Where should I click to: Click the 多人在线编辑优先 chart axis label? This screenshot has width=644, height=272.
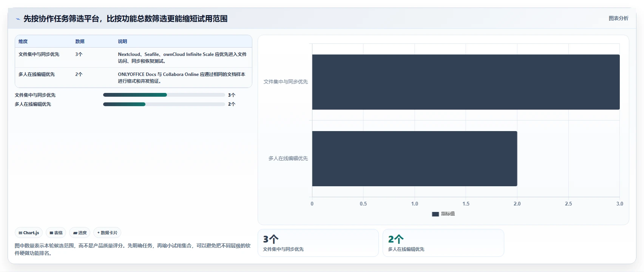[288, 158]
